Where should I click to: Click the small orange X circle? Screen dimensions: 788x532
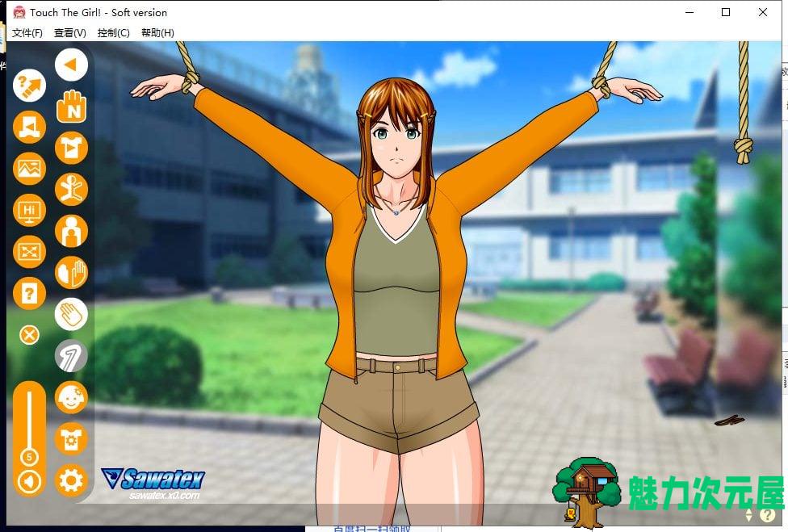pos(29,335)
